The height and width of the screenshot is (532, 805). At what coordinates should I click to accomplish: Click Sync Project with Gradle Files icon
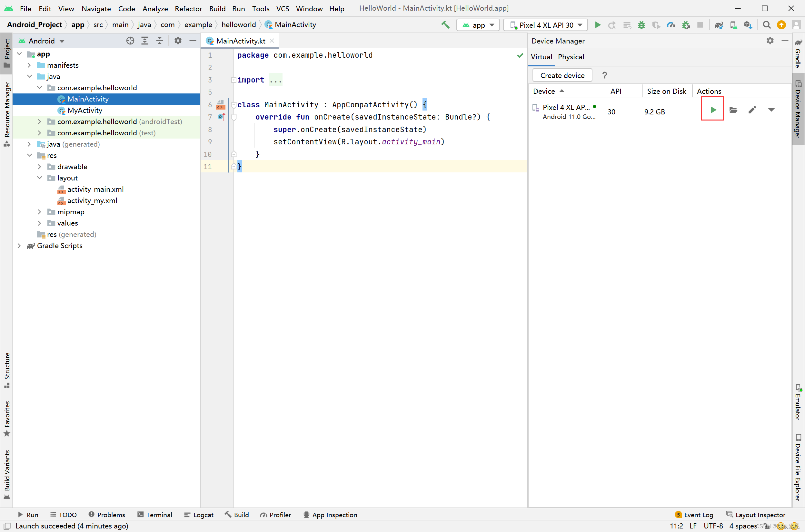tap(719, 25)
